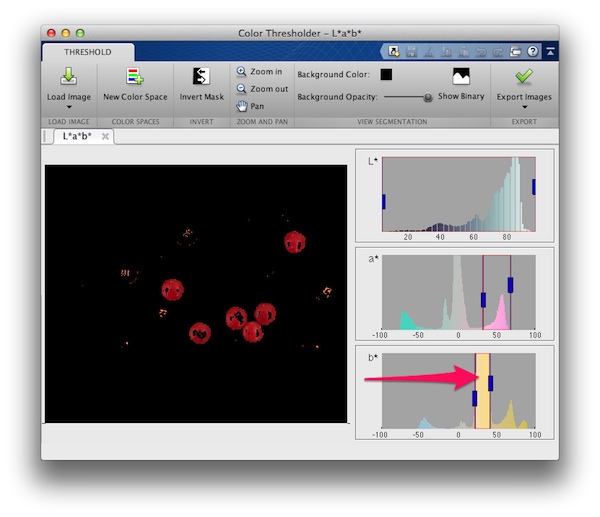Select the Zoom out tool

pos(261,89)
